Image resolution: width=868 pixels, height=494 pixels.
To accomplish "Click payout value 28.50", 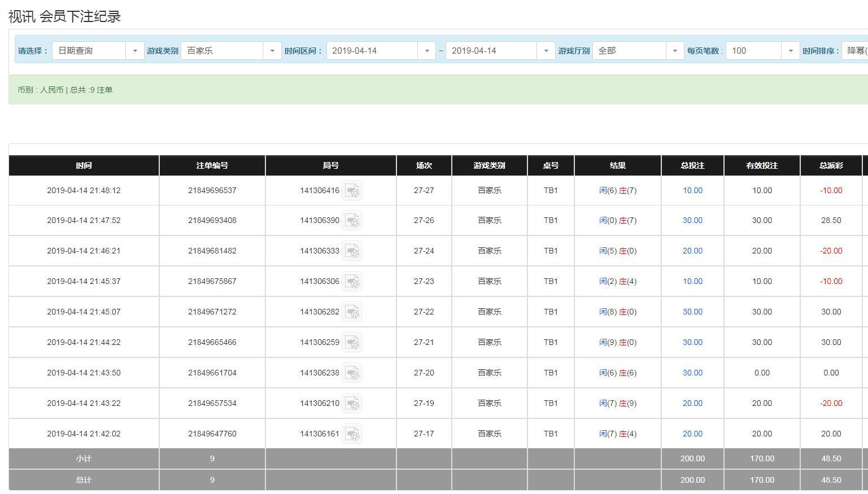I will point(831,220).
